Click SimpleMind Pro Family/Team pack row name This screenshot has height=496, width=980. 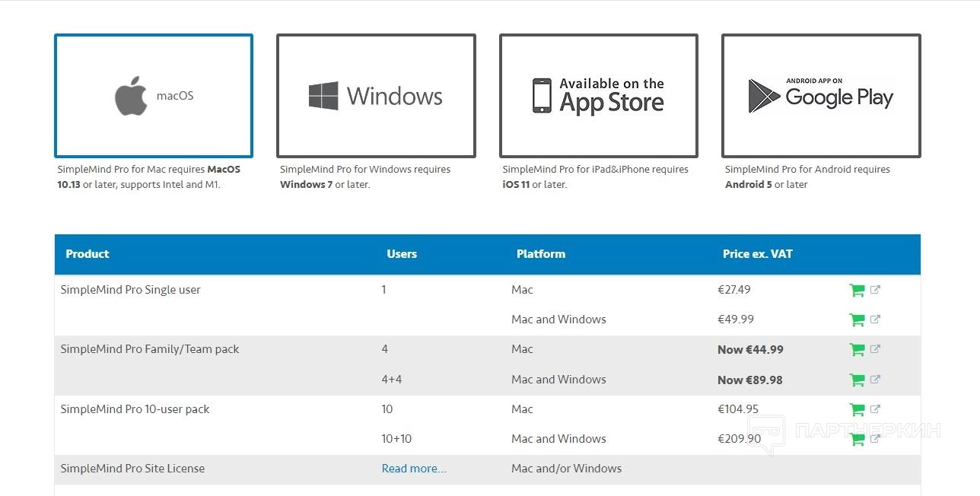pos(150,349)
